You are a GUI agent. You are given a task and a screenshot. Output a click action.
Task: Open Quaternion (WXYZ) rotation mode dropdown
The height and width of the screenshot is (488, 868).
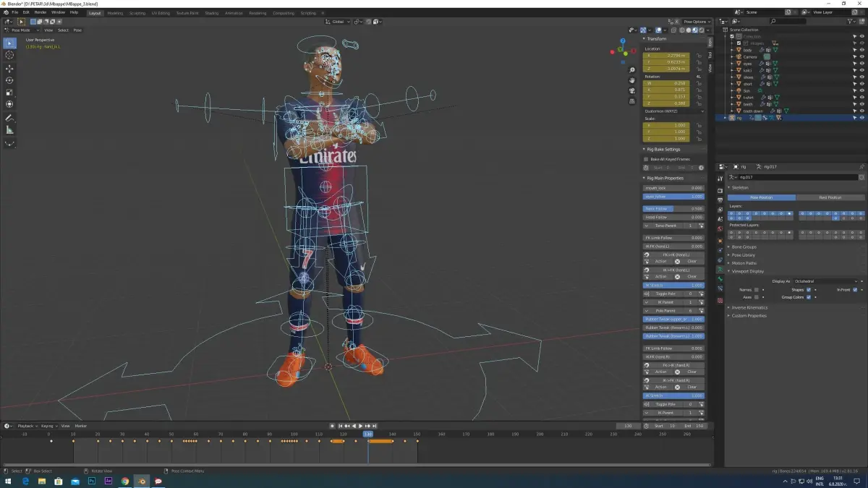(x=674, y=111)
